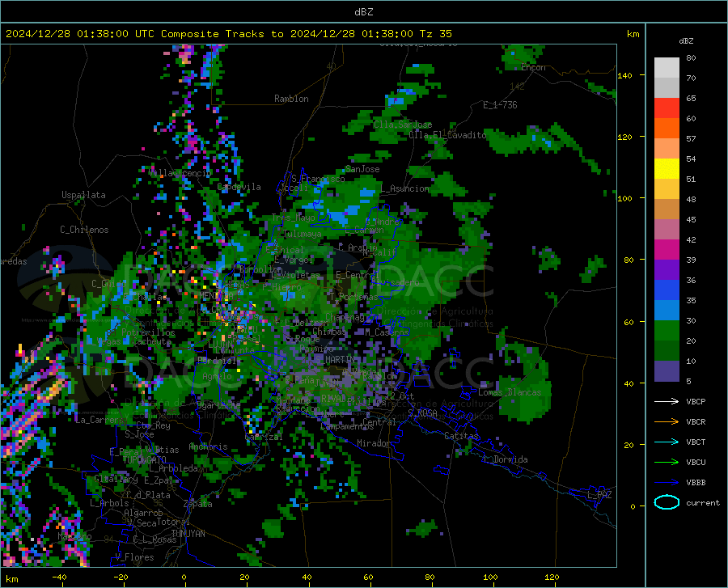This screenshot has height=588, width=728.
Task: Click the Villavicencio map label
Action: pos(180,173)
